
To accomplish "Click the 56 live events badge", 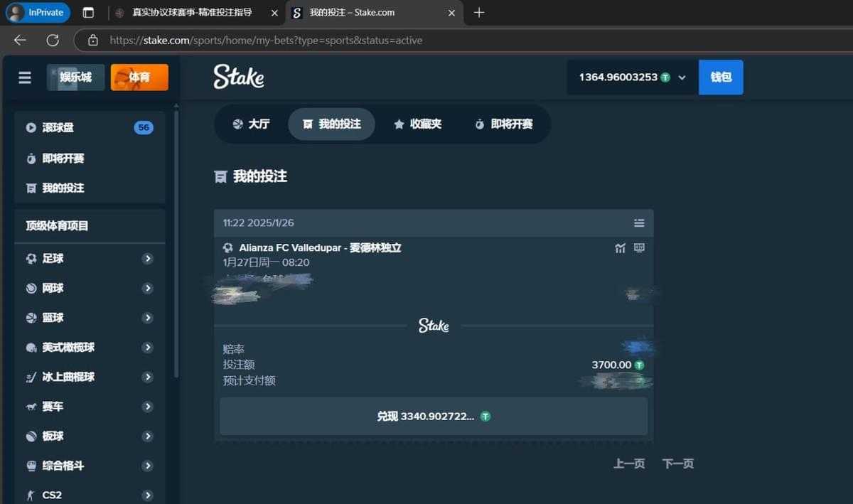I will 144,128.
